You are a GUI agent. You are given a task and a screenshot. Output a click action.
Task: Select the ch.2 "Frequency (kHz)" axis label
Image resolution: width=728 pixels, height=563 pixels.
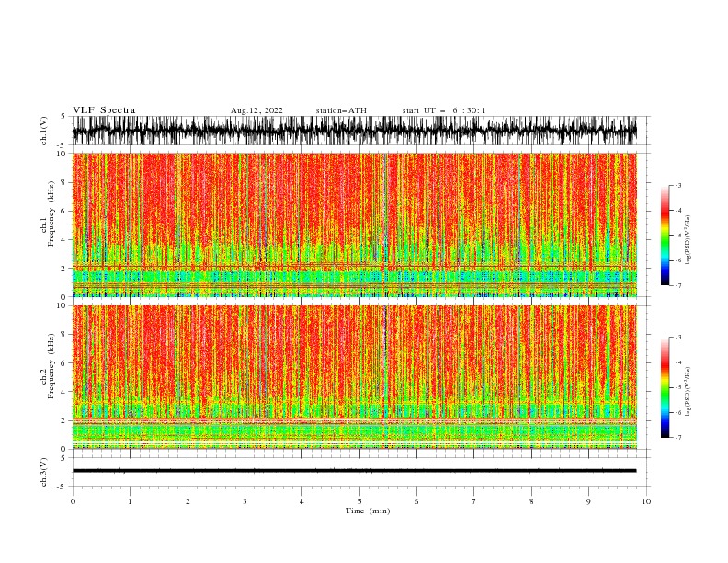point(51,365)
